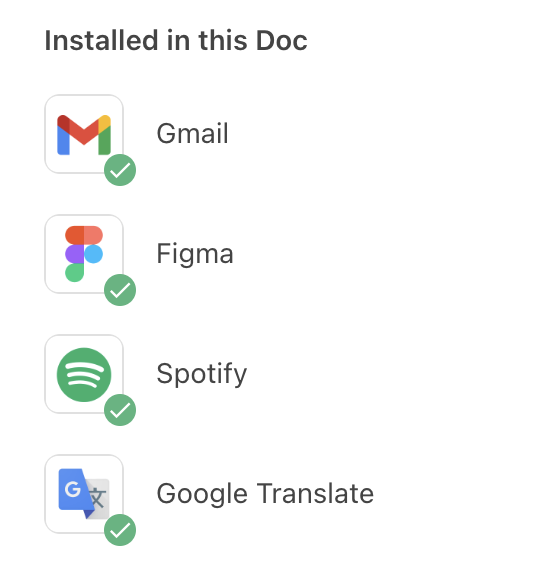Open the Gmail pack icon
Image resolution: width=558 pixels, height=572 pixels.
pyautogui.click(x=84, y=134)
